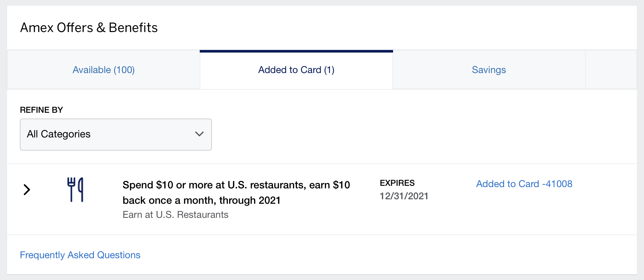Select the Added to Card (1) tab

click(x=296, y=70)
